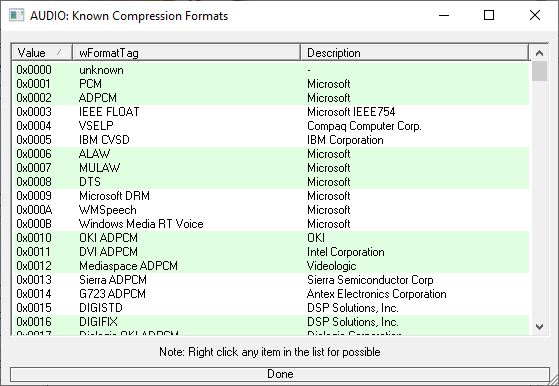559x386 pixels.
Task: Click the vertical scrollbar thumb
Action: [x=539, y=71]
